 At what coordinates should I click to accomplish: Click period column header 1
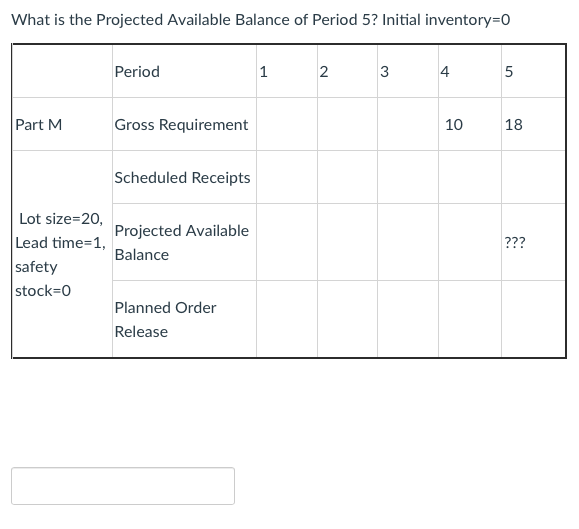pos(263,72)
